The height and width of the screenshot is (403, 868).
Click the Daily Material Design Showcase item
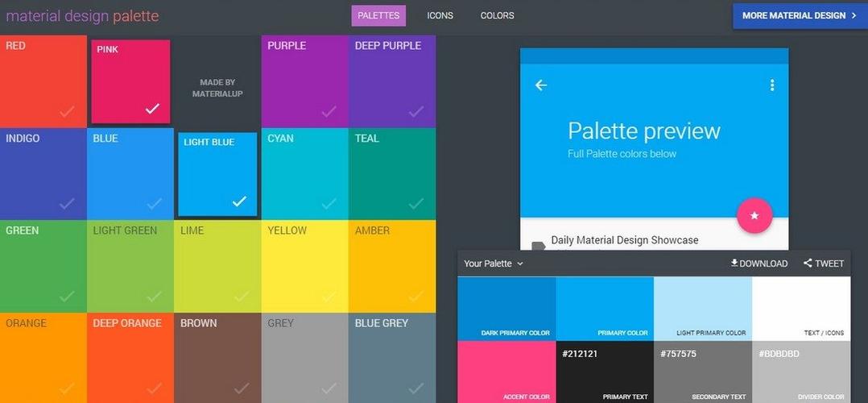pos(625,240)
